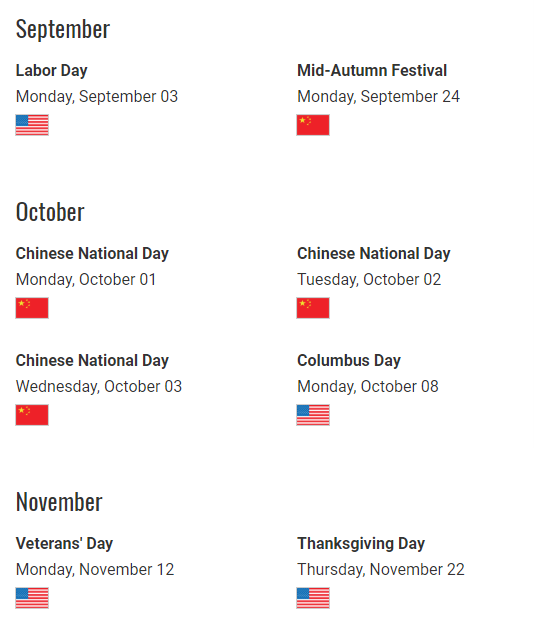Select the October month heading

tap(50, 212)
